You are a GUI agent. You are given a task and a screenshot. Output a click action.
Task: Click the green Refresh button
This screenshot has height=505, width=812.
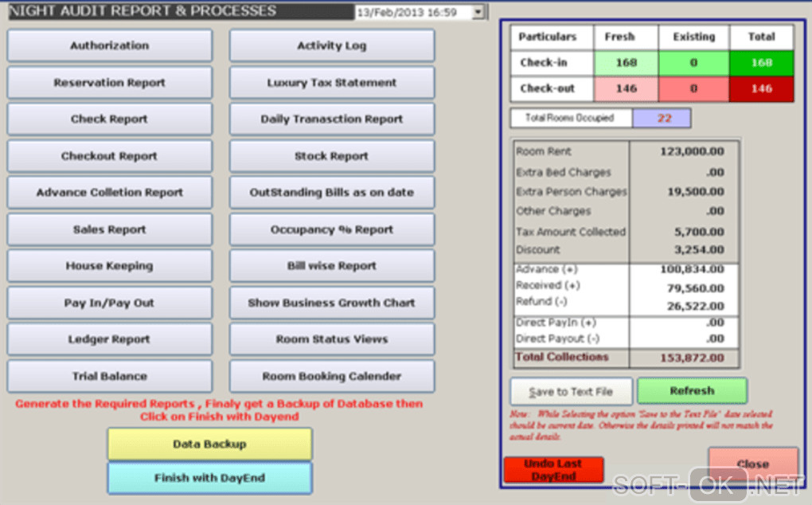[693, 391]
